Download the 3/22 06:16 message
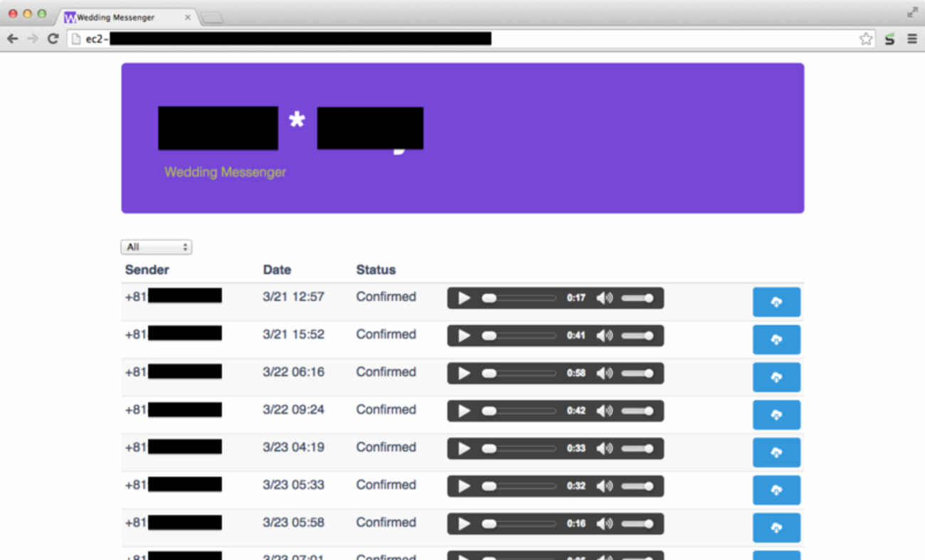The height and width of the screenshot is (560, 925). coord(776,378)
